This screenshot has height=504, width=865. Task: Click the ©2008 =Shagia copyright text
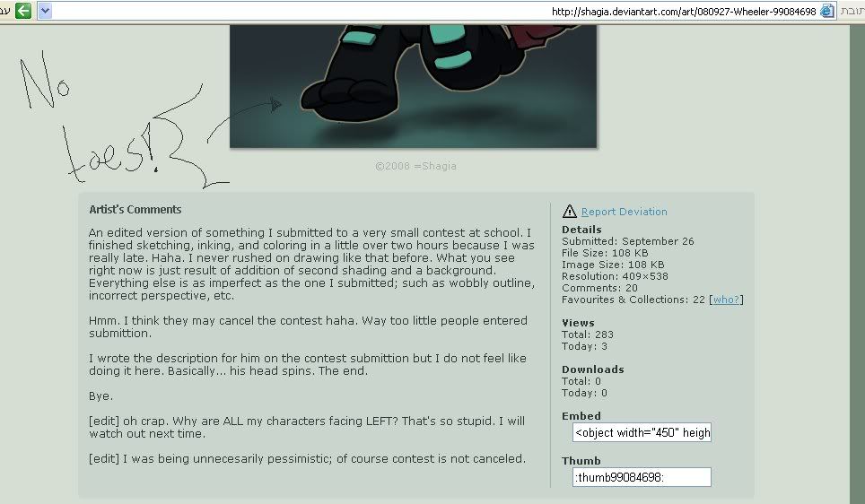click(415, 166)
